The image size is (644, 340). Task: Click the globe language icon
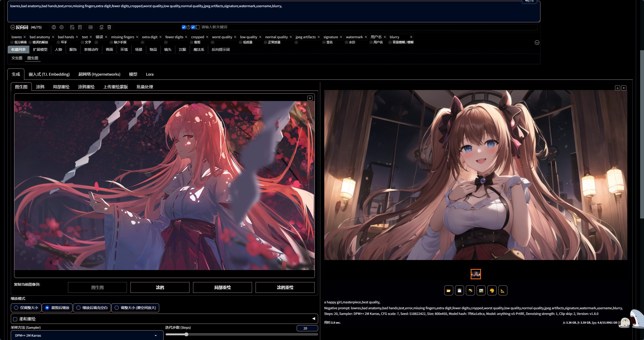coord(54,27)
